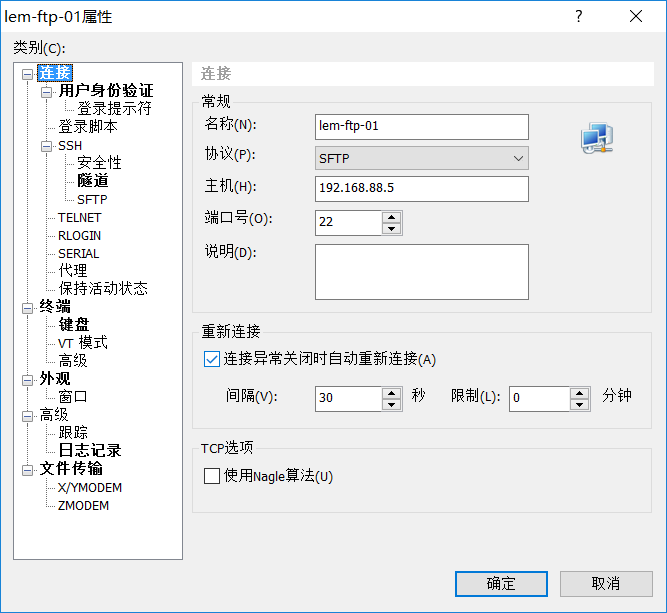The image size is (667, 613).
Task: Select 文件传输 in the category tree
Action: coord(71,469)
